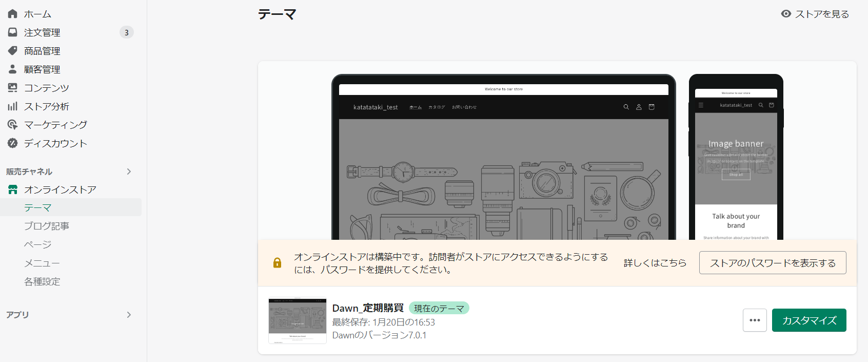The height and width of the screenshot is (362, 868).
Task: Click the 詳しくはこちら link
Action: tap(655, 263)
